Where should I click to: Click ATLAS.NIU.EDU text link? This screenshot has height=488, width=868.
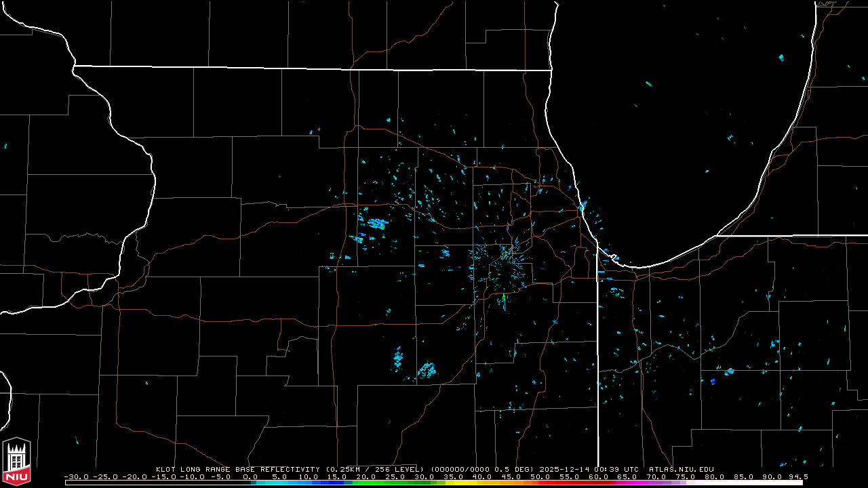pyautogui.click(x=681, y=469)
